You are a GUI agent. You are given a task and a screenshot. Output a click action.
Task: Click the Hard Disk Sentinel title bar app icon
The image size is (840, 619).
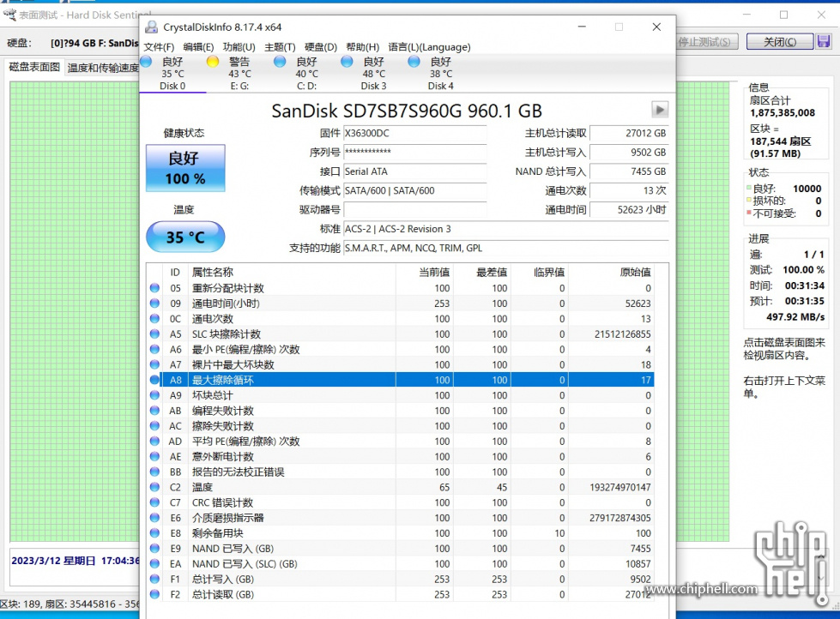[9, 15]
